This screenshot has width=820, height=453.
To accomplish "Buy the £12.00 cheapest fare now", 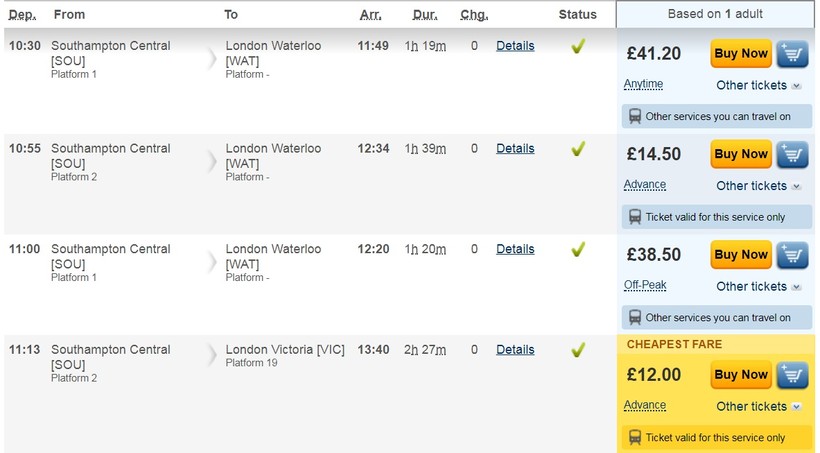I will 741,375.
